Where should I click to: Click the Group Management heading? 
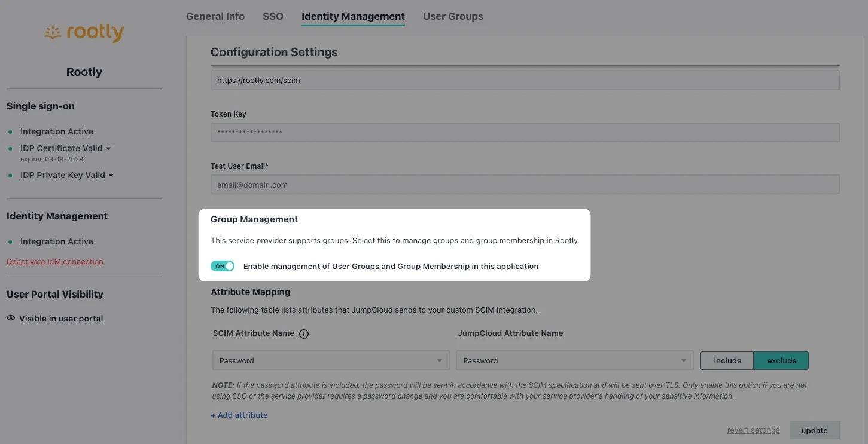[x=254, y=219]
